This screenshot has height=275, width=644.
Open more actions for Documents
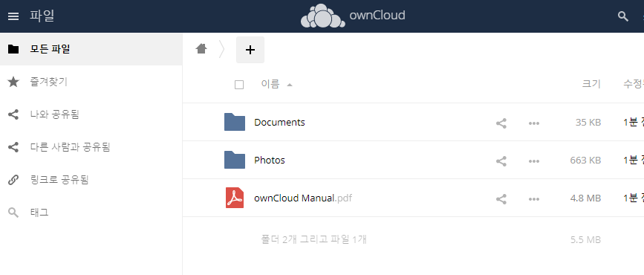coord(534,123)
